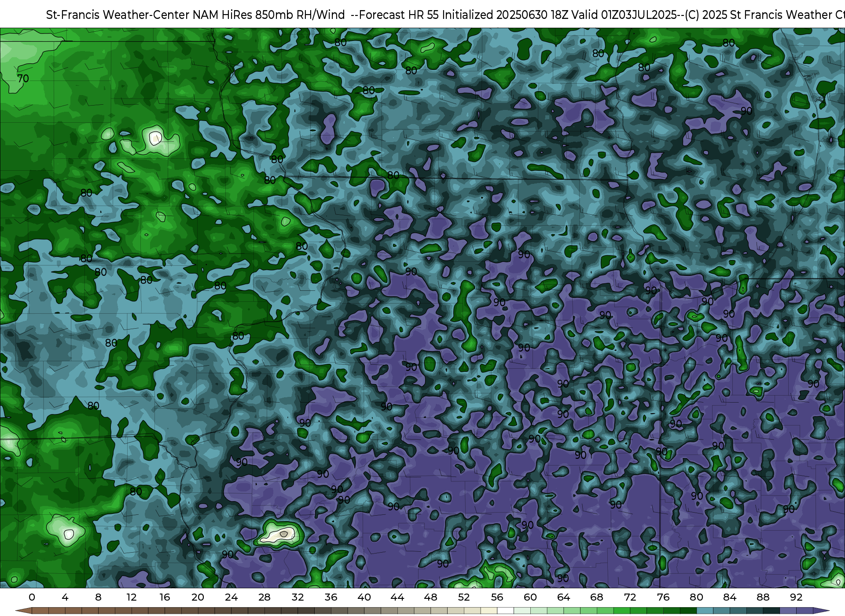This screenshot has height=616, width=845.
Task: Click the colorbar label '88'
Action: click(763, 597)
